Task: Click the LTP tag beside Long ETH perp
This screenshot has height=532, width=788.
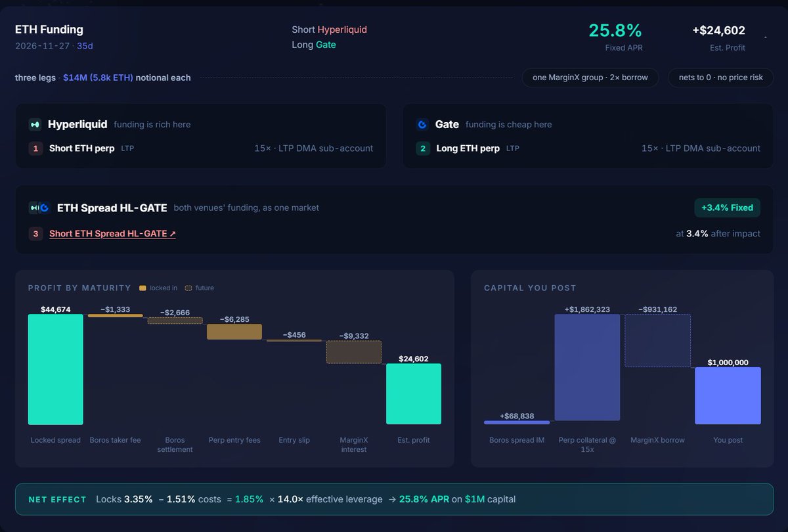Action: point(512,148)
